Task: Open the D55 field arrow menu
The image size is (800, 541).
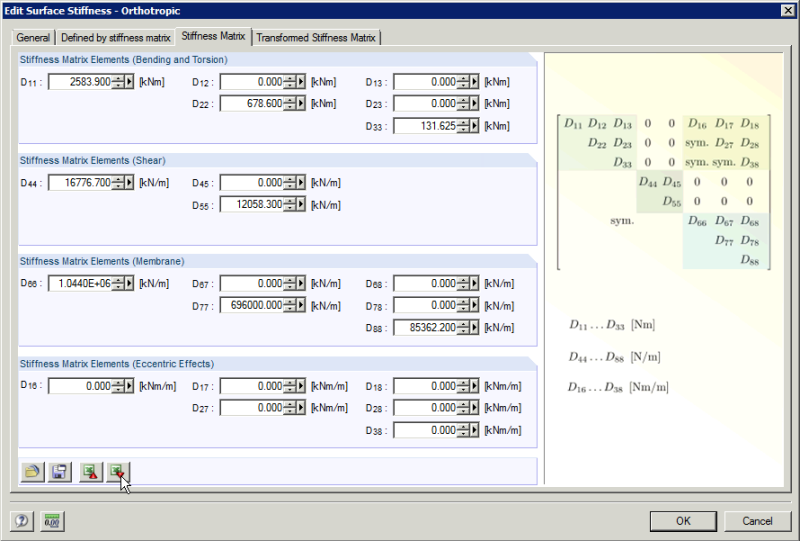Action: [301, 205]
